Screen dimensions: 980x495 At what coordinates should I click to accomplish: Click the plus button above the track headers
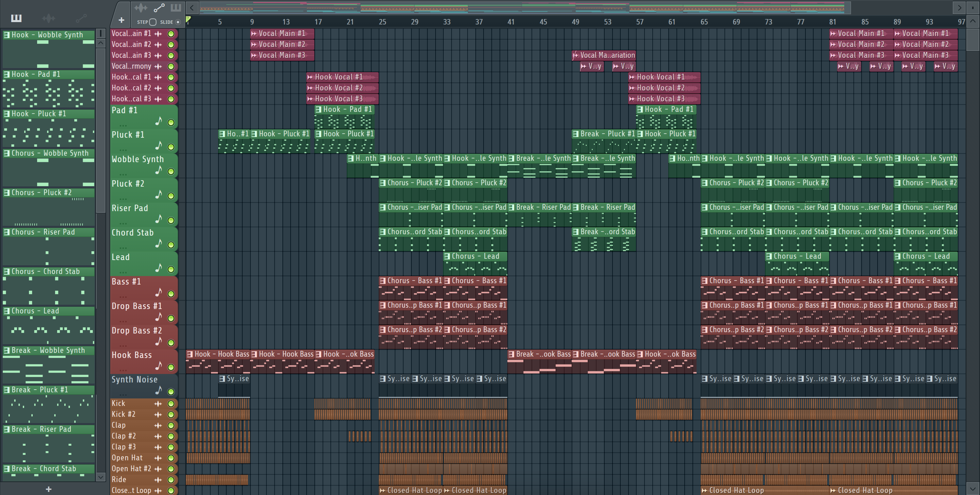(121, 20)
